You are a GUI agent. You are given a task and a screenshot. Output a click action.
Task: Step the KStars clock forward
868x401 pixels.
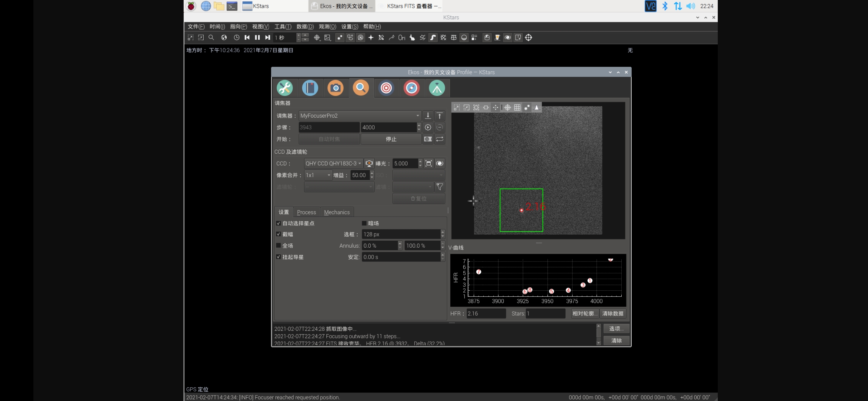tap(267, 38)
